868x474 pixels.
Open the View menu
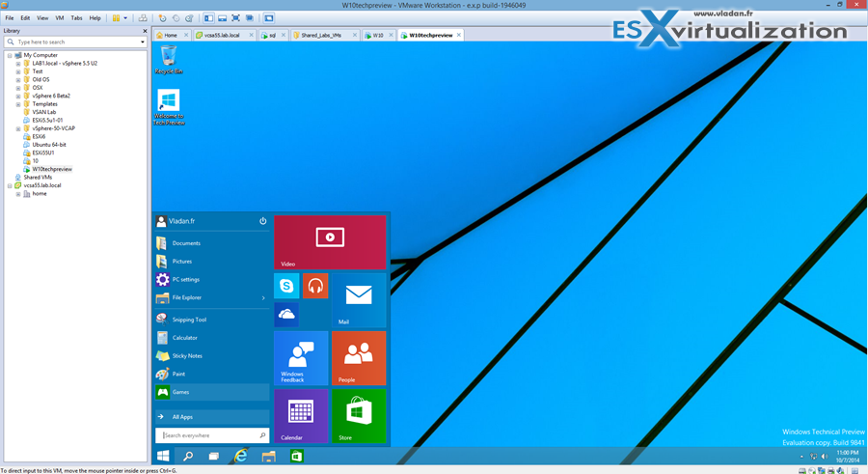(x=42, y=17)
